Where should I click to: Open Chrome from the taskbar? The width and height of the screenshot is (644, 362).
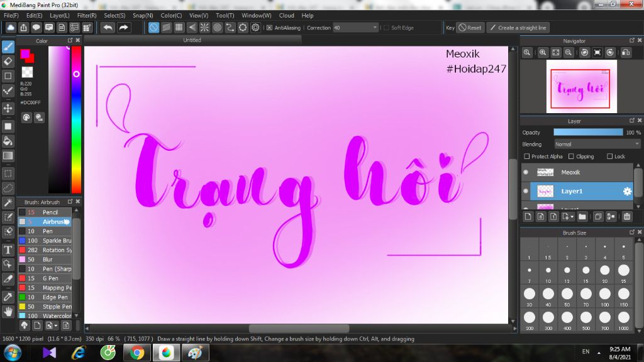(136, 353)
